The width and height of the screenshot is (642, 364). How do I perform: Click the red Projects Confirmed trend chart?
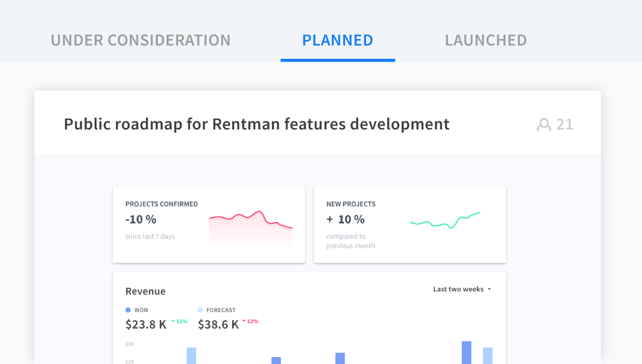tap(250, 228)
